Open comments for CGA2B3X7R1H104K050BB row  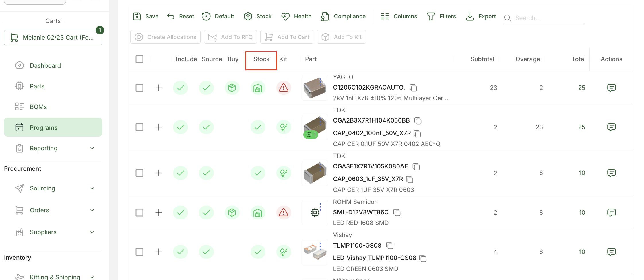pos(611,127)
